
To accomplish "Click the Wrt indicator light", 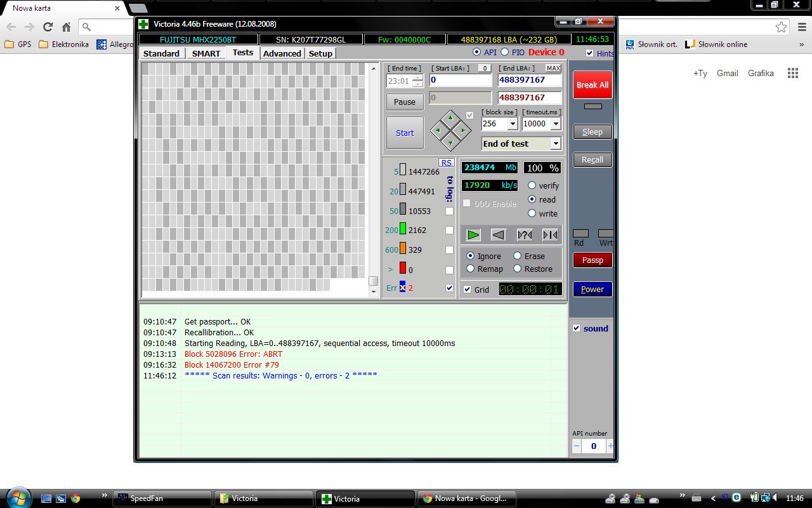I will [x=606, y=234].
